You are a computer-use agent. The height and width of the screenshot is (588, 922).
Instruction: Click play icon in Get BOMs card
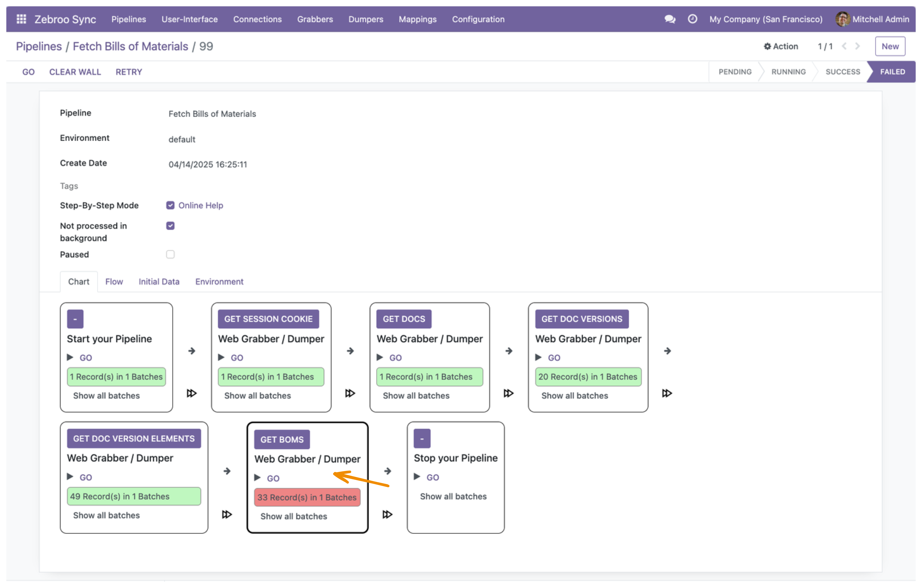point(258,477)
